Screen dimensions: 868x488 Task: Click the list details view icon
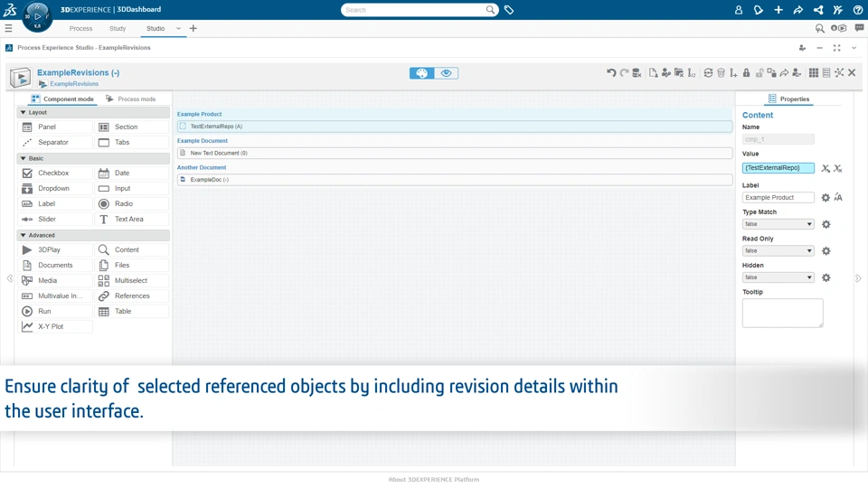click(826, 72)
